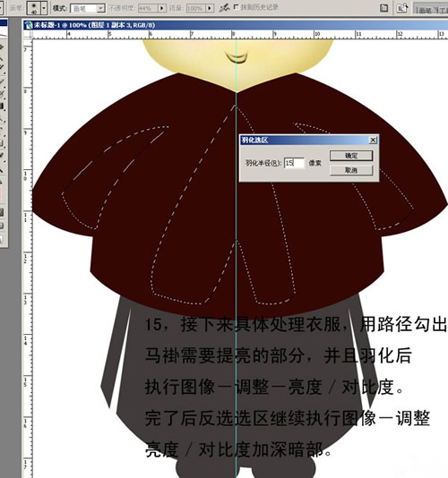The image size is (448, 478).
Task: Enable the airbrush icon in options bar
Action: (x=224, y=8)
